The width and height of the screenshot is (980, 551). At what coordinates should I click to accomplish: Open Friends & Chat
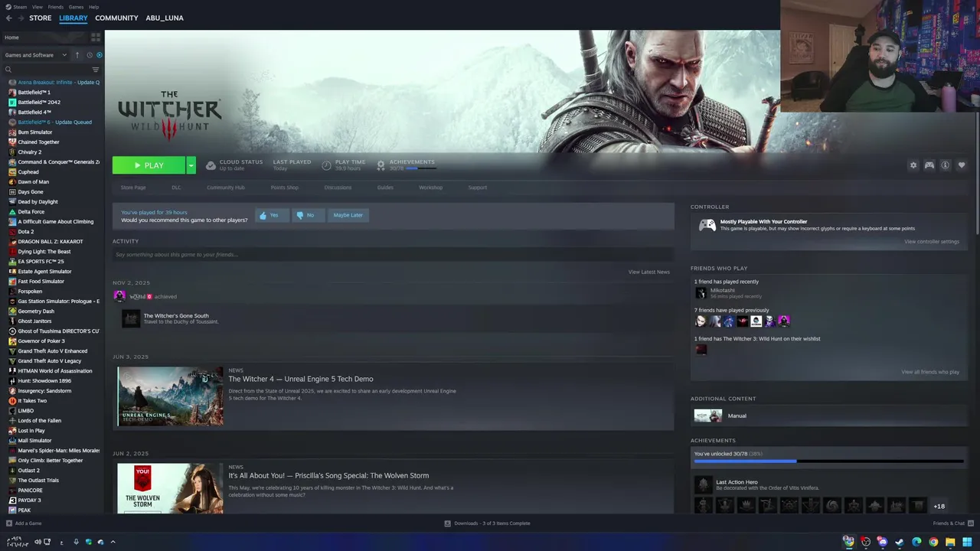pyautogui.click(x=952, y=523)
